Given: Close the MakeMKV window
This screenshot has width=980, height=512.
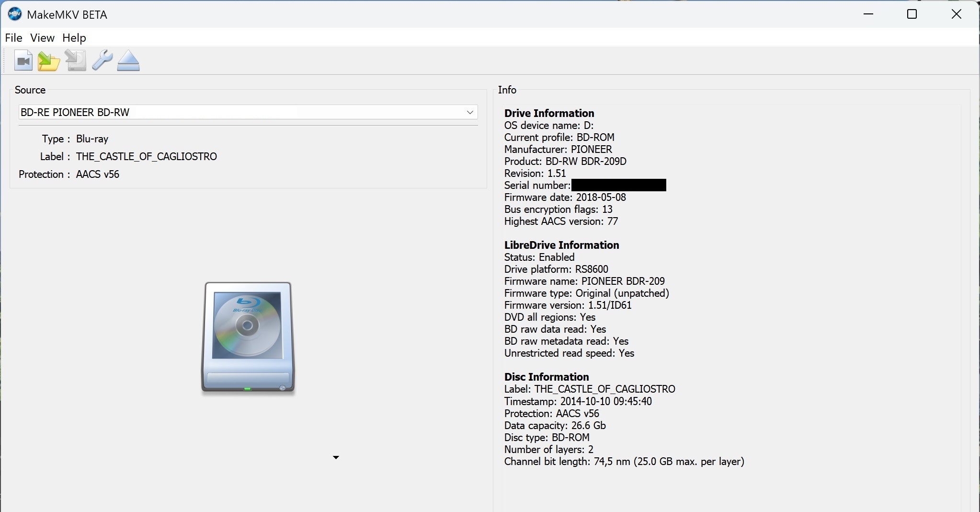Looking at the screenshot, I should (956, 14).
